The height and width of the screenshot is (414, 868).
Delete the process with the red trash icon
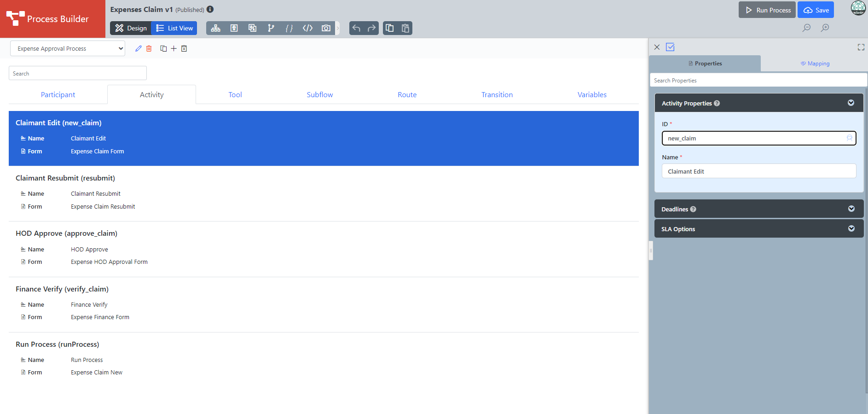(x=149, y=48)
